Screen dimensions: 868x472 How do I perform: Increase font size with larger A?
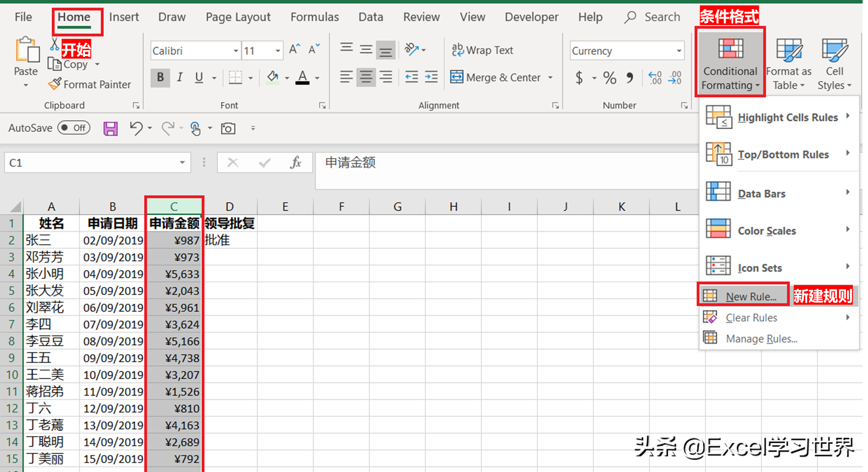pos(294,49)
